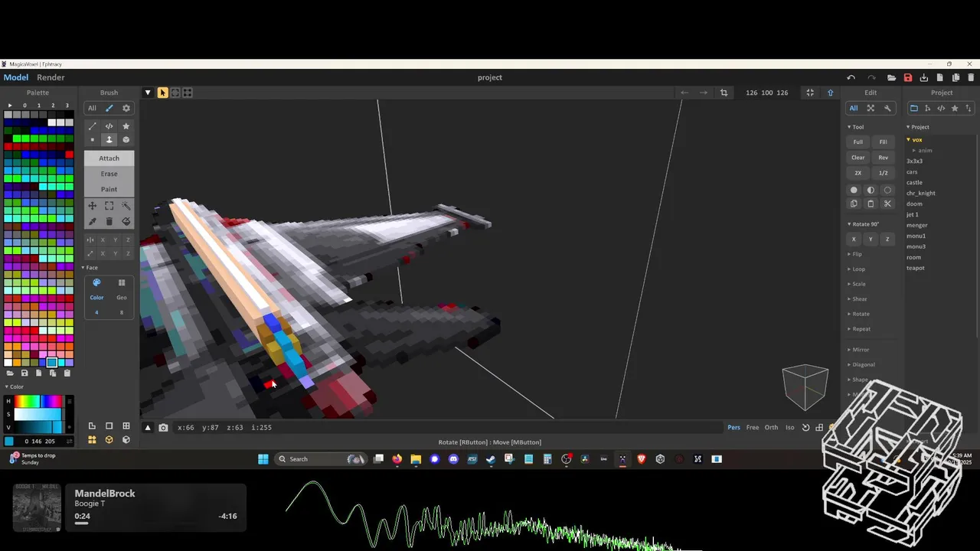Select the All tab in Edit panel

[x=854, y=108]
